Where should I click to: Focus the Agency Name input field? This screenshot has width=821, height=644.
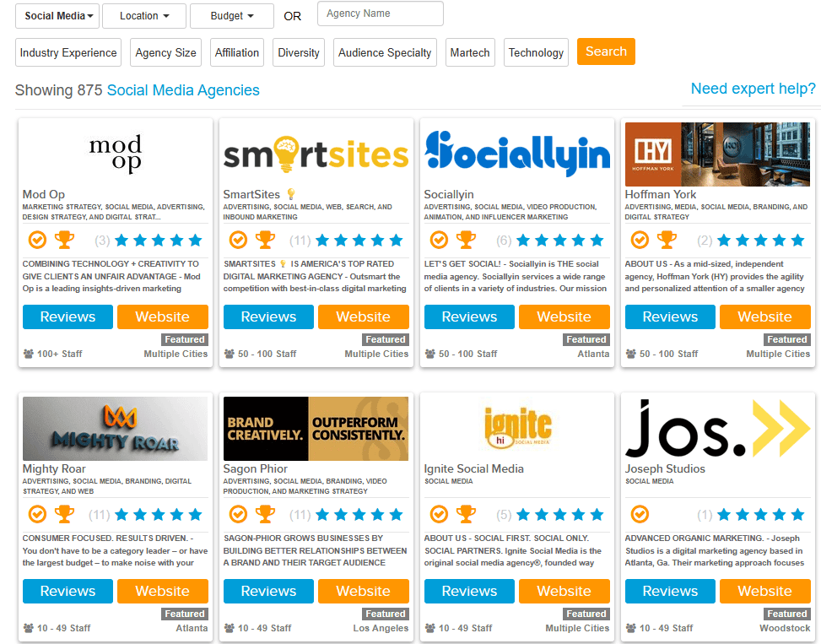381,14
